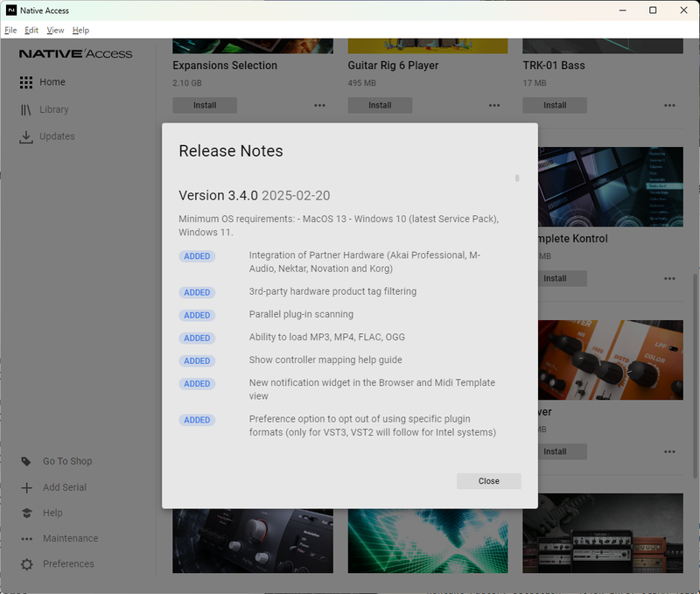Viewport: 700px width, 594px height.
Task: Click the Library books icon
Action: pyautogui.click(x=26, y=109)
